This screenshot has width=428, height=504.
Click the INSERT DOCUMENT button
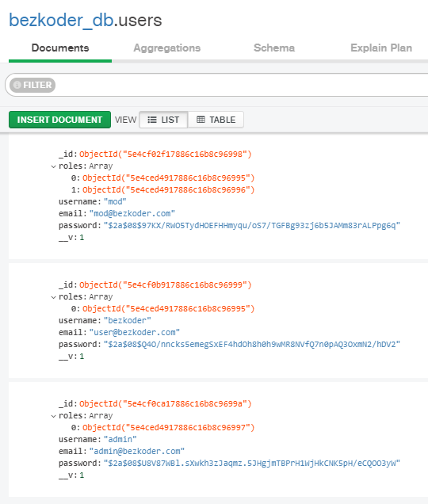(x=59, y=120)
